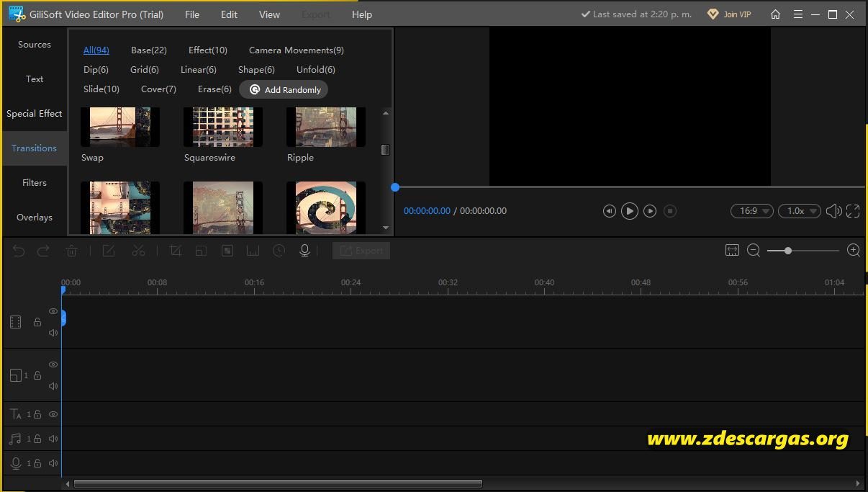Click the timeline horizontal scrollbar
This screenshot has width=868, height=492.
click(x=278, y=483)
